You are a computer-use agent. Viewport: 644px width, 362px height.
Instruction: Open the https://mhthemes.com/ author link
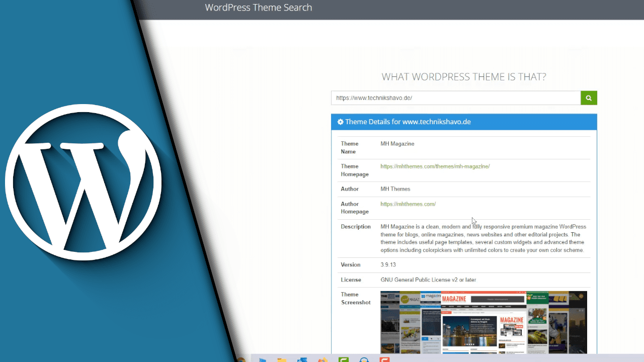coord(408,204)
